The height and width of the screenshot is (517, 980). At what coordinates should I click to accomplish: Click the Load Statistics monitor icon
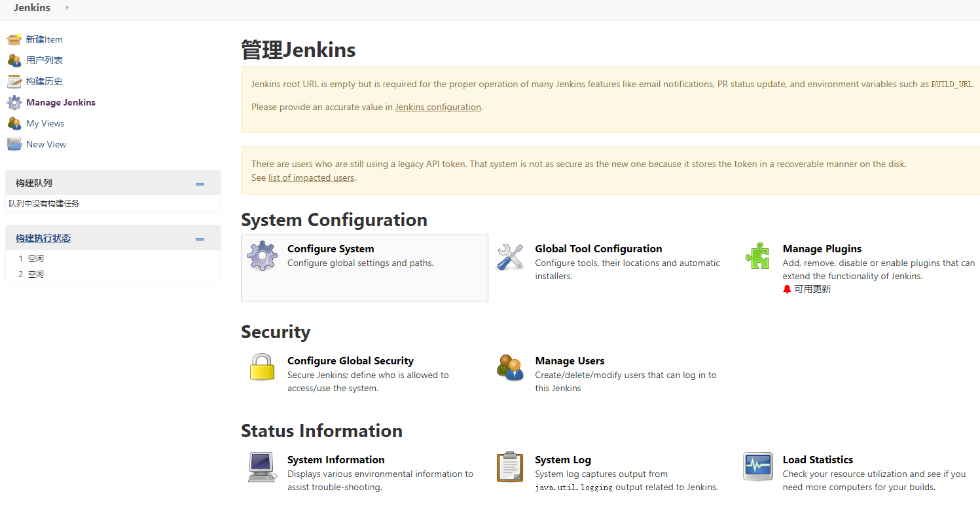(758, 467)
